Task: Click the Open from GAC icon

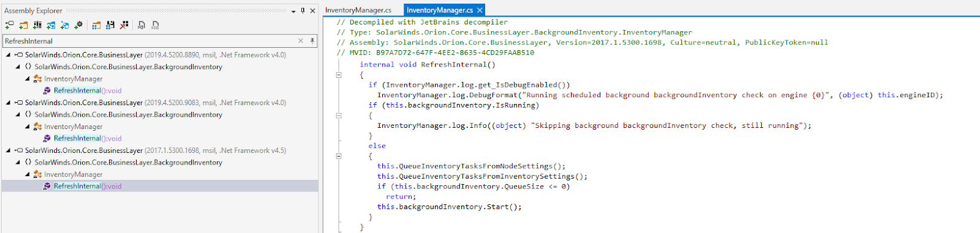Action: (x=37, y=25)
